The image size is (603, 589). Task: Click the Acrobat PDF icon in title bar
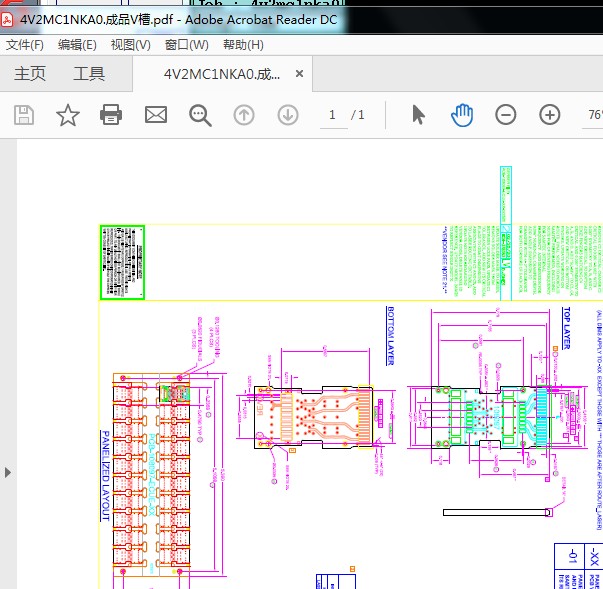click(7, 19)
